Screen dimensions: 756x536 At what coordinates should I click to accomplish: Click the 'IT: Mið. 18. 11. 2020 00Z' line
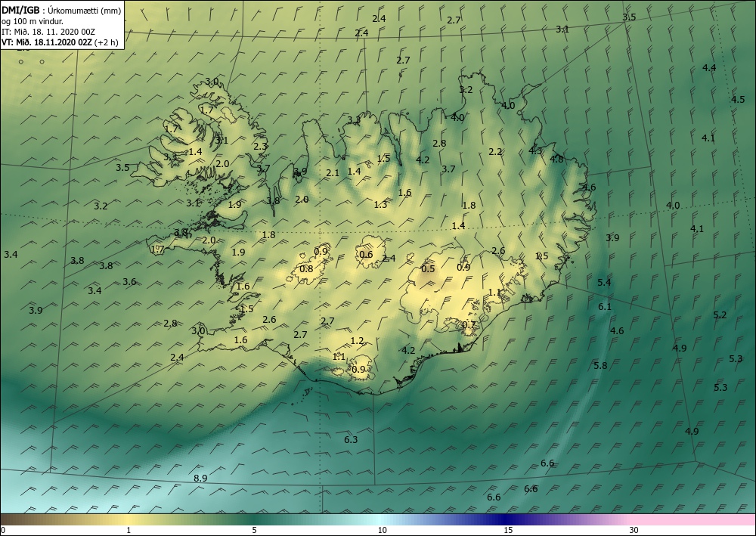click(x=48, y=32)
